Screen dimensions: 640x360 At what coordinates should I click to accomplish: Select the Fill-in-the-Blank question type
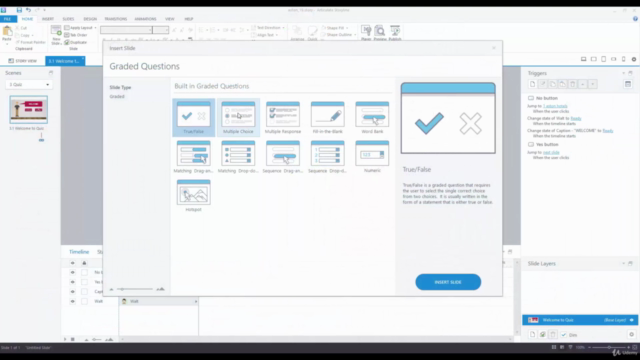coord(327,118)
